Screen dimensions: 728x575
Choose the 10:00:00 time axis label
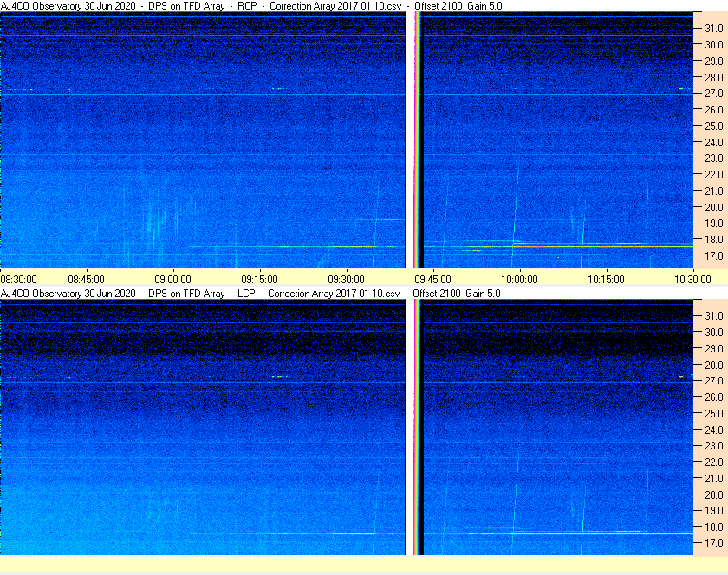tap(519, 280)
